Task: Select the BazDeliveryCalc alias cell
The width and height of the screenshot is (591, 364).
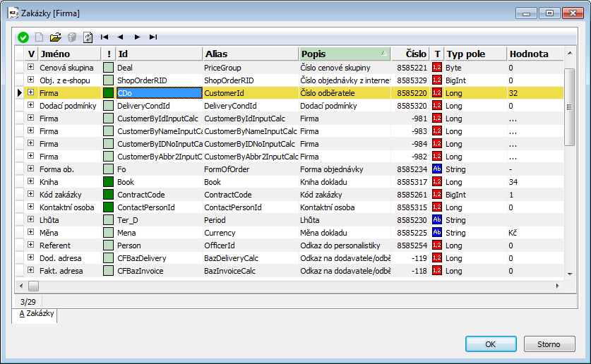Action: coord(251,258)
